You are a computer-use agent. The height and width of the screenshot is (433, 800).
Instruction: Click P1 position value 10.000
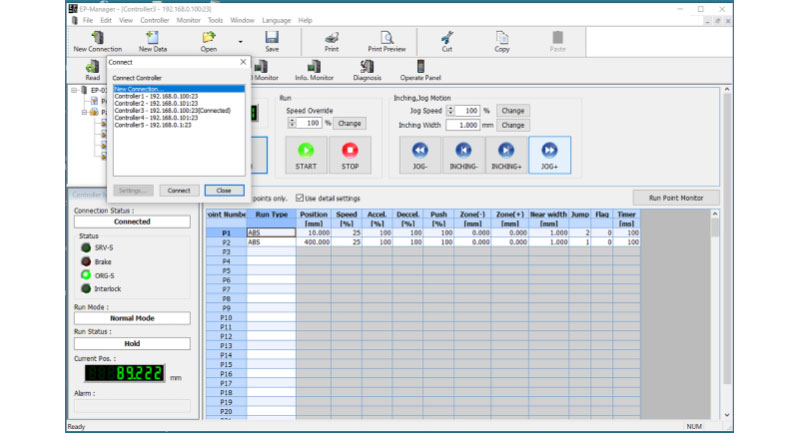coord(314,233)
